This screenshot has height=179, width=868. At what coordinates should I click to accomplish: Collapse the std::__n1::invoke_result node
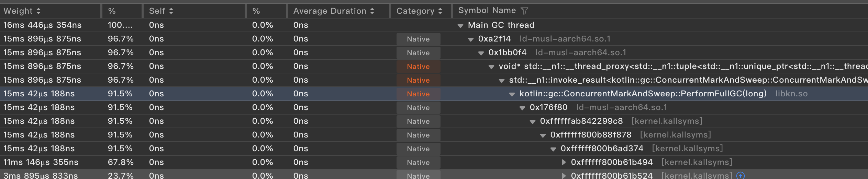(502, 81)
